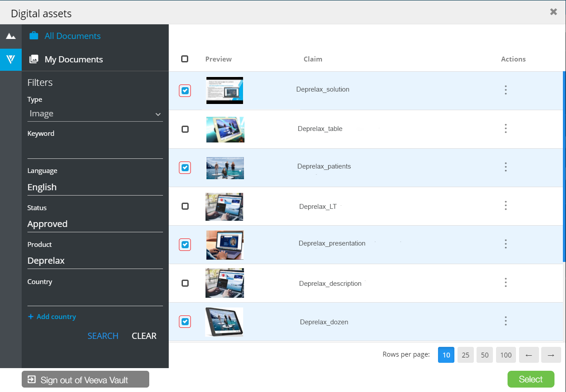Viewport: 566px width, 392px height.
Task: Switch to All Documents tab
Action: point(73,36)
